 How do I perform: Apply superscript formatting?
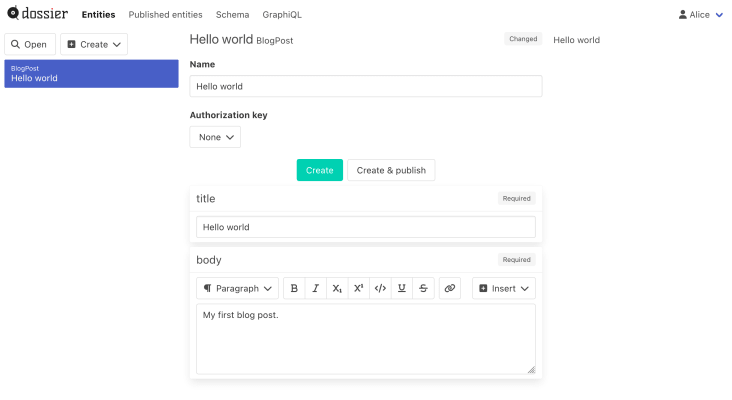point(359,288)
